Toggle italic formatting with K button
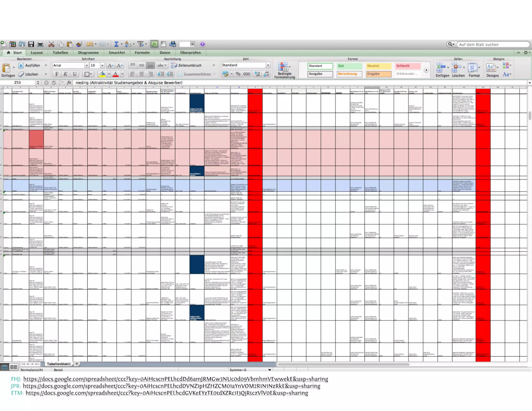This screenshot has width=532, height=411. [x=66, y=74]
